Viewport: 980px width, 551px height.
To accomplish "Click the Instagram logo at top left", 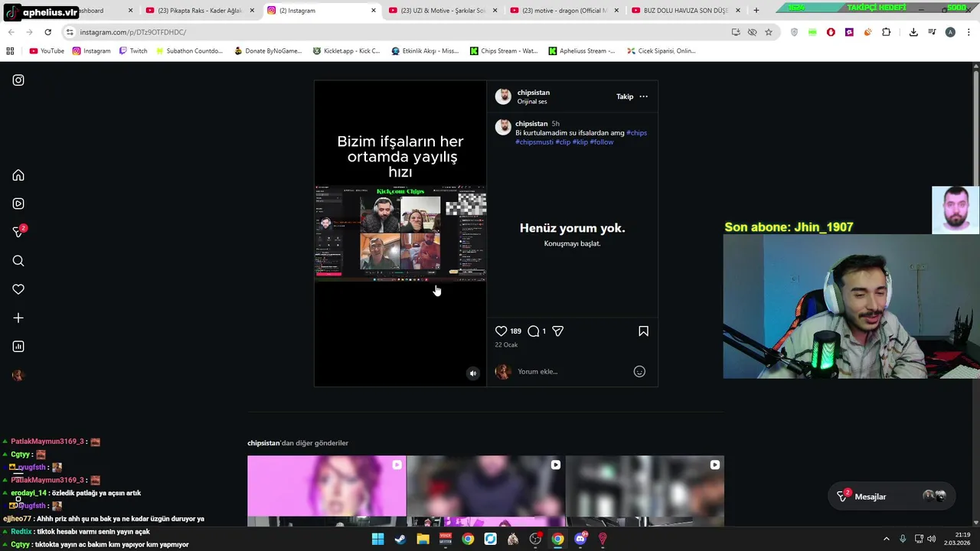I will pos(18,80).
